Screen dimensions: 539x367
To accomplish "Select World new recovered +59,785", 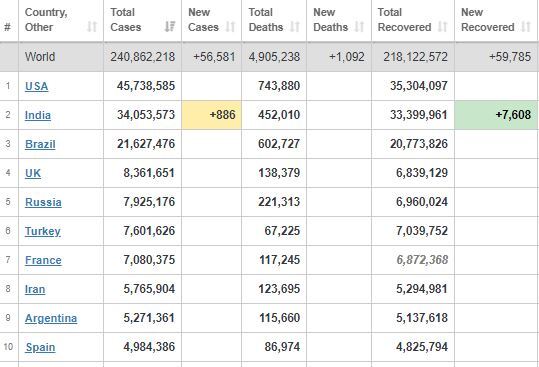I will [510, 57].
